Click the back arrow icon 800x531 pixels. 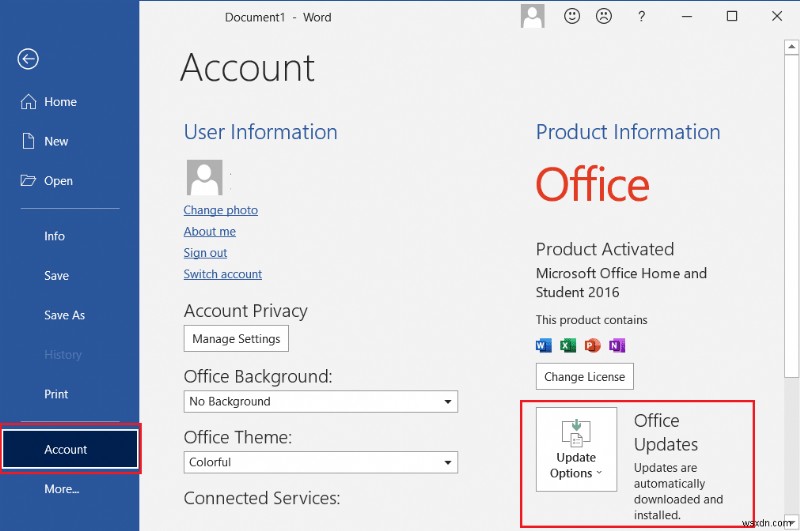pos(28,60)
